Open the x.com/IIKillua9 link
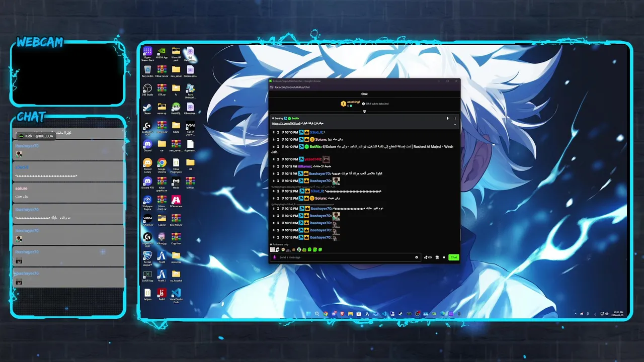This screenshot has height=362, width=644. [x=286, y=124]
